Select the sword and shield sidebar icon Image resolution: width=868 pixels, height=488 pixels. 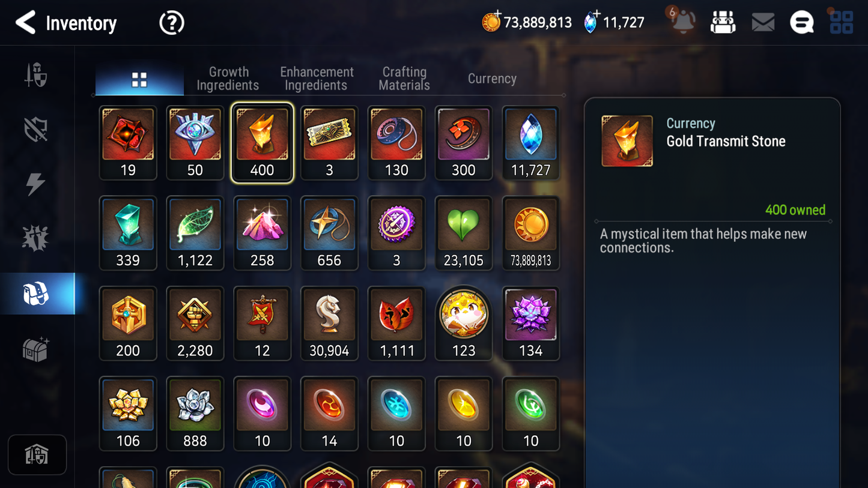click(x=36, y=75)
